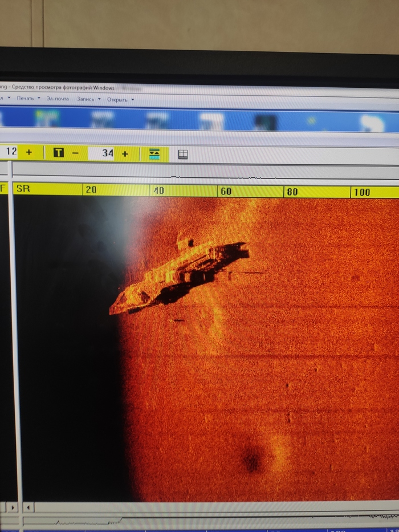399x532 pixels.
Task: Open the Запись dropdown menu
Action: click(88, 99)
